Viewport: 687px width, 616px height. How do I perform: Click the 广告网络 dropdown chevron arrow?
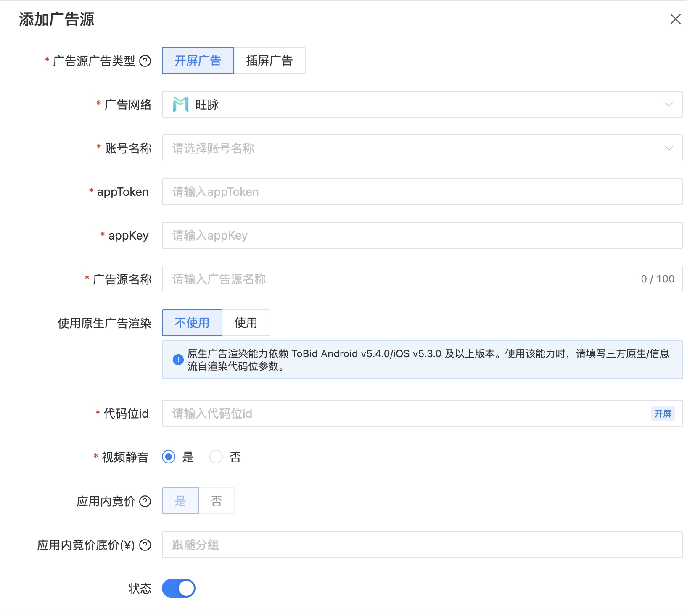pos(669,105)
